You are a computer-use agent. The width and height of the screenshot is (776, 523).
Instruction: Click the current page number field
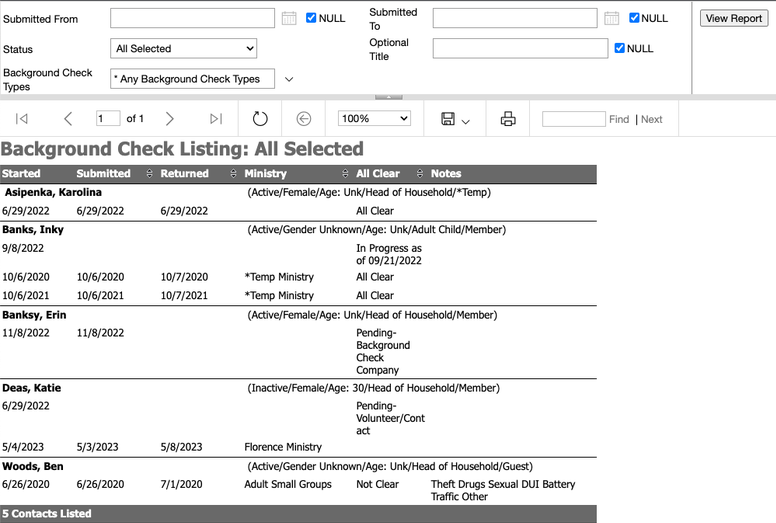pos(108,118)
